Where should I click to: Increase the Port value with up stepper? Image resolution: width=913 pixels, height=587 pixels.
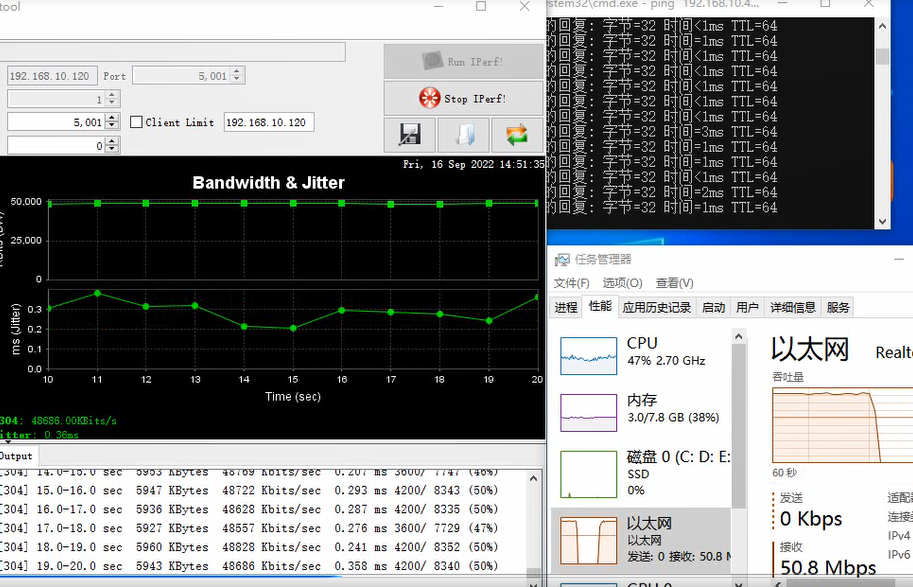[x=236, y=72]
